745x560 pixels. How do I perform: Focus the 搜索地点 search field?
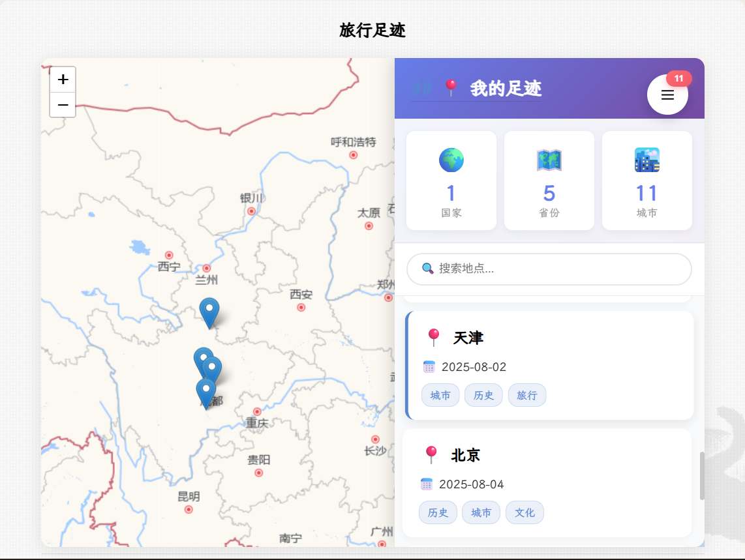coord(549,269)
